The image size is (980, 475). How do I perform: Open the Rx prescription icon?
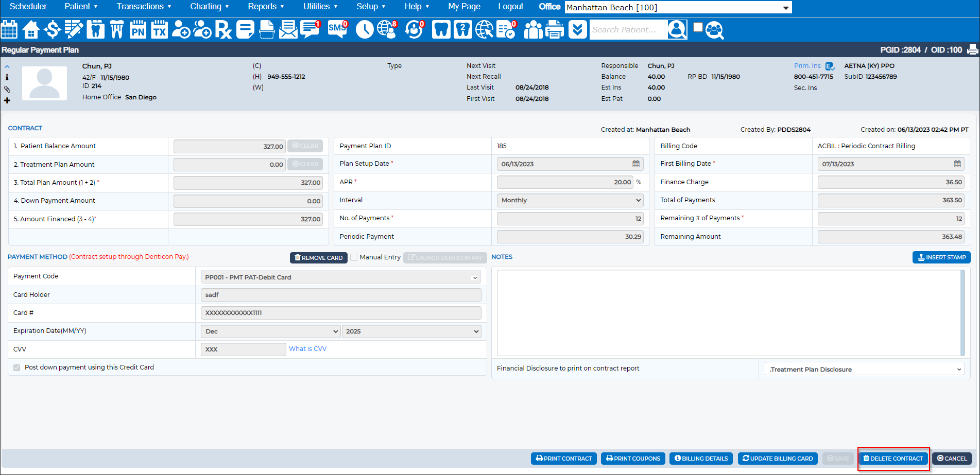click(223, 29)
